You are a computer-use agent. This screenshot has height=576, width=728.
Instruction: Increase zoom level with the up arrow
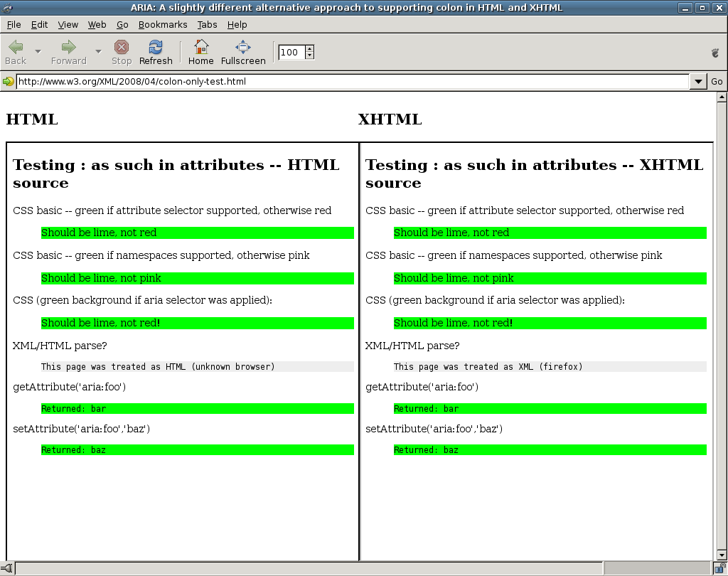[310, 49]
